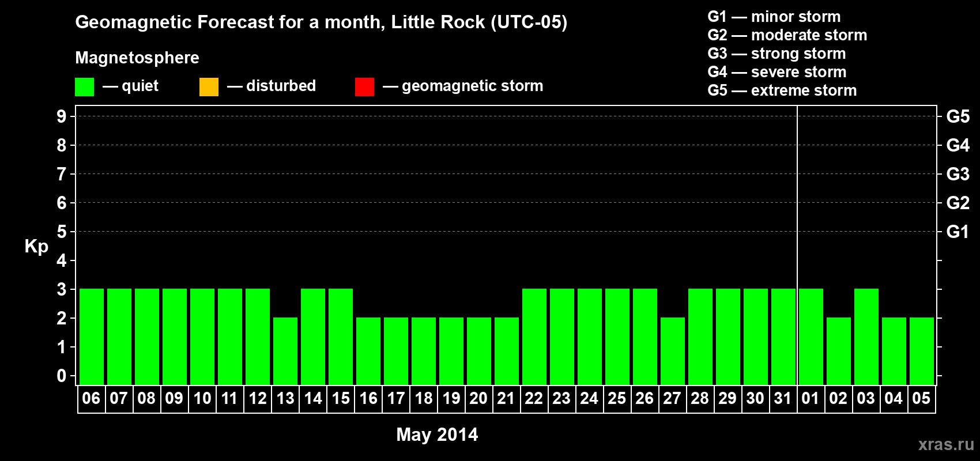Click the date label 01
The width and height of the screenshot is (980, 461).
tap(811, 398)
